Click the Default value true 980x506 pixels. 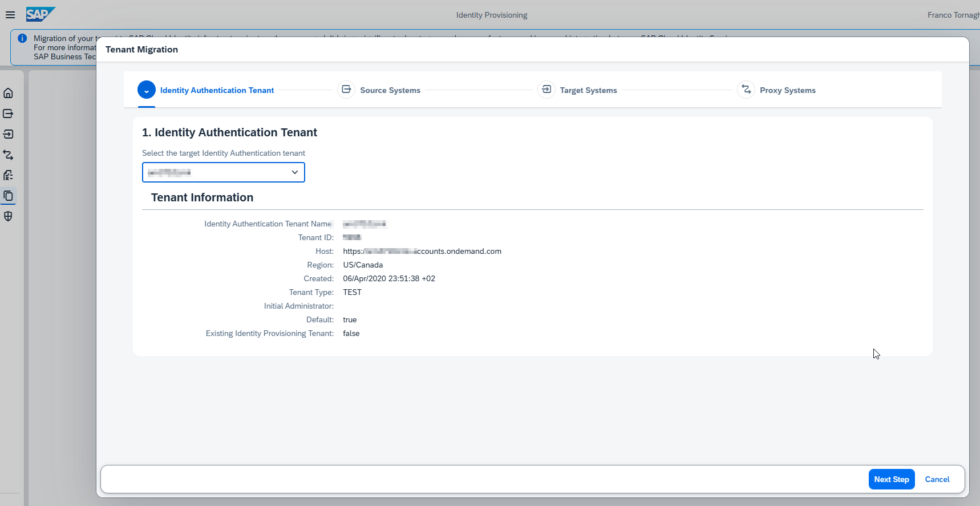click(350, 319)
